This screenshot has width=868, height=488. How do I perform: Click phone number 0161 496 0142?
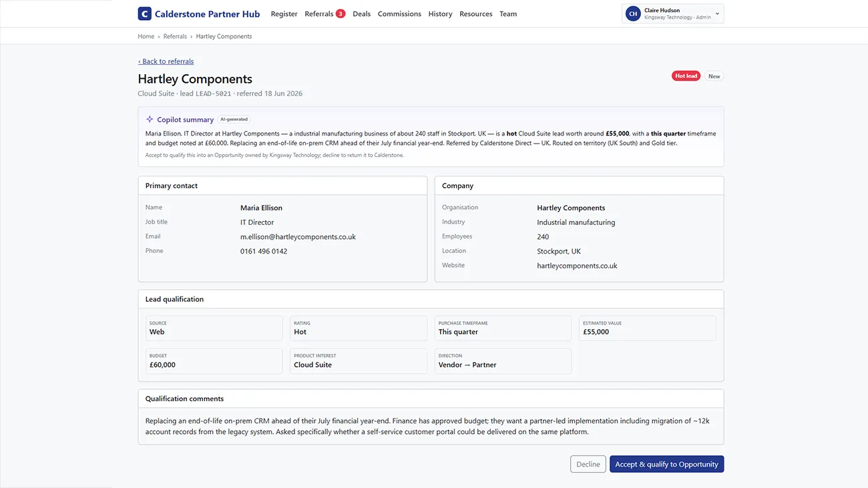(x=264, y=252)
